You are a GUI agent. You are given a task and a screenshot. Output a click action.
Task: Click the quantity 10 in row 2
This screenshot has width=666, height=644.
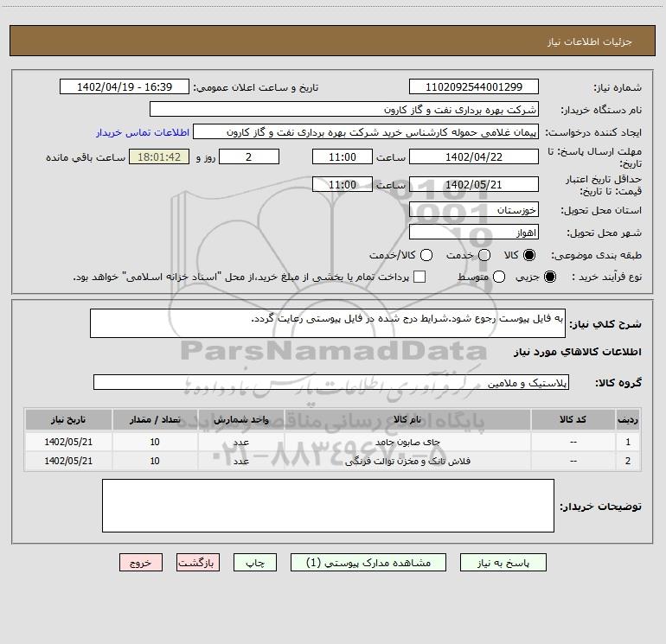click(x=155, y=461)
